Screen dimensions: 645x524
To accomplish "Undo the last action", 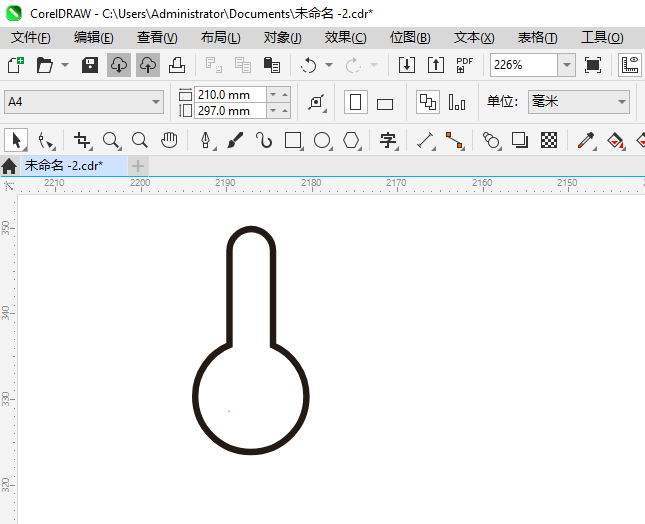I will pos(309,65).
